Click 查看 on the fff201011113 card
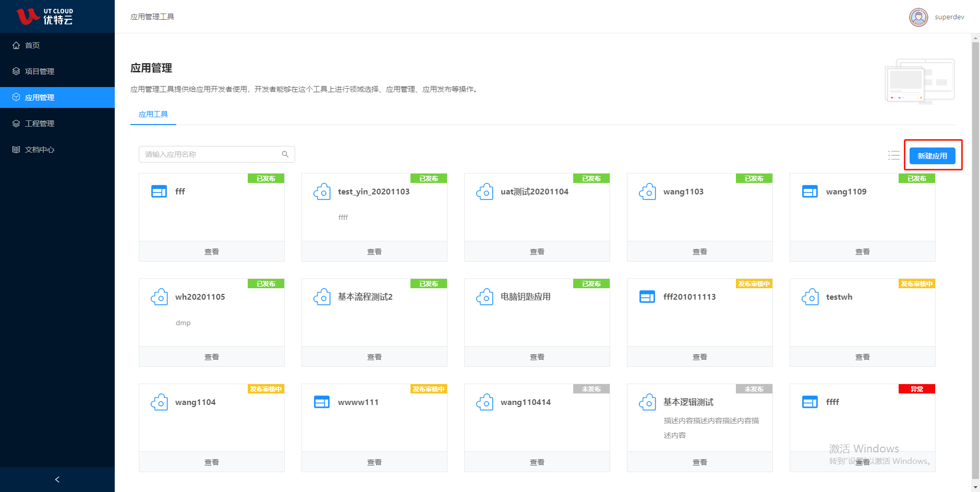This screenshot has height=492, width=980. click(700, 357)
